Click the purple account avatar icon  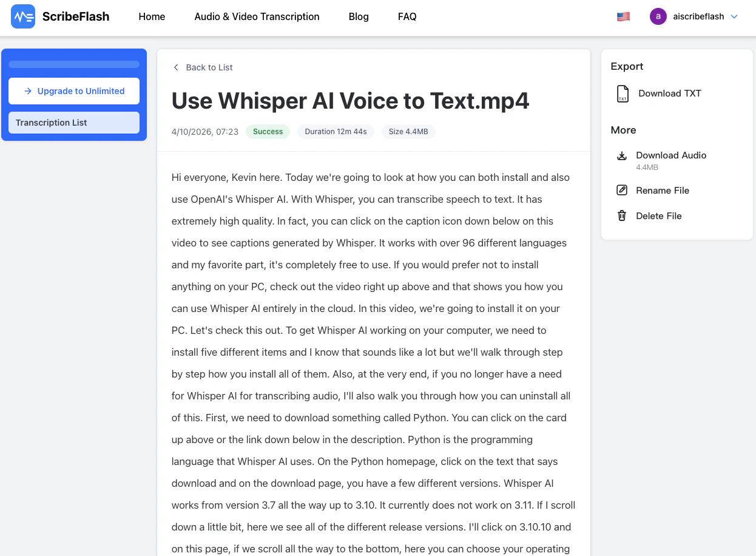click(658, 16)
